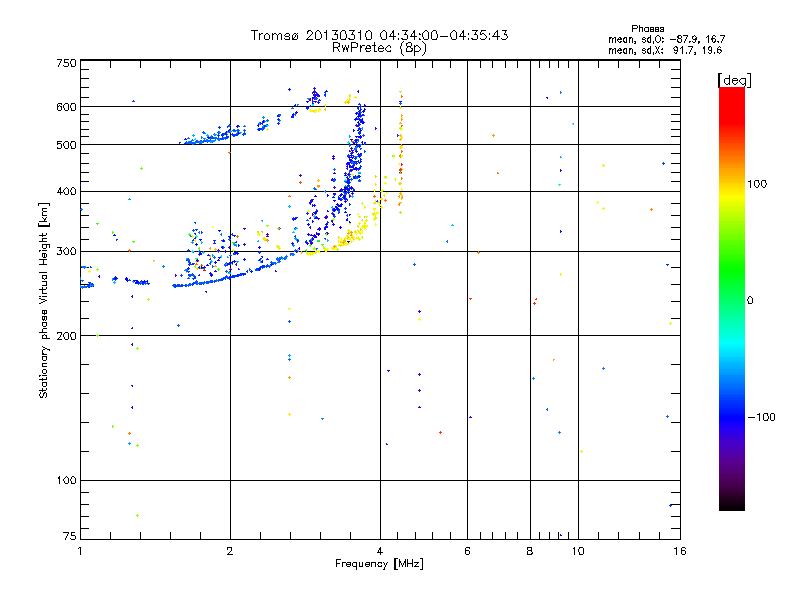Click the blue band near -100 on the color bar
This screenshot has height=600, width=800.
point(732,417)
